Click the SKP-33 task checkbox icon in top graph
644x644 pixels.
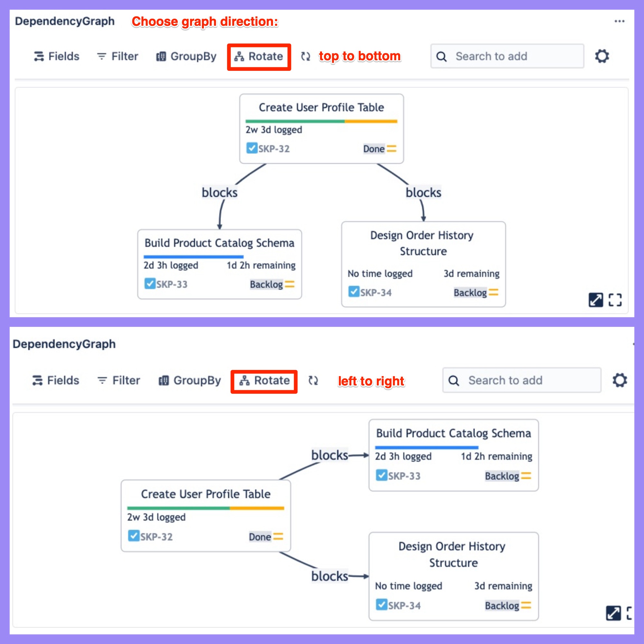pos(150,283)
